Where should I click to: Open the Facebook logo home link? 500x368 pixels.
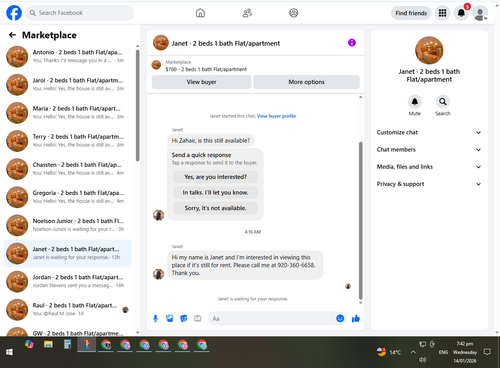pyautogui.click(x=14, y=13)
